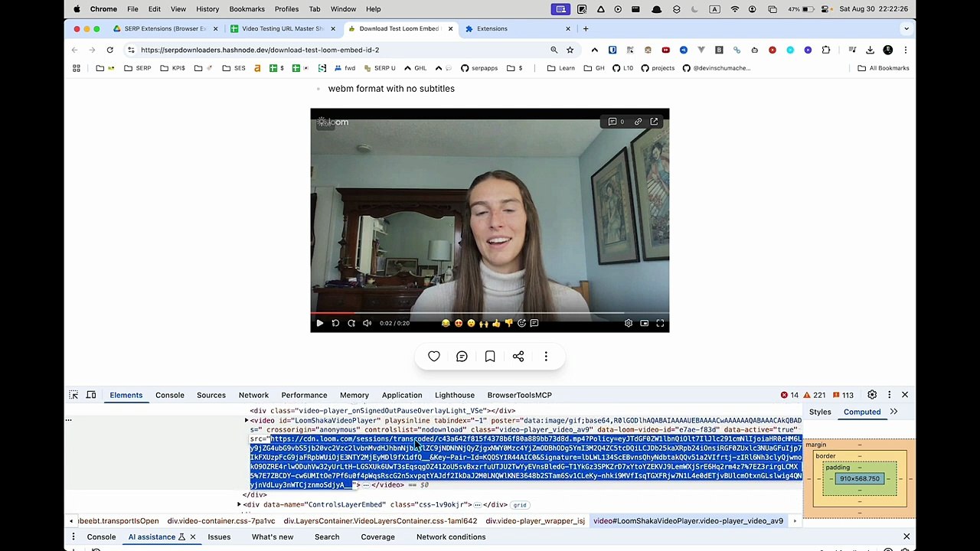Collapse the LoomShakaVideoPlayer video node
The width and height of the screenshot is (980, 551).
pyautogui.click(x=247, y=420)
